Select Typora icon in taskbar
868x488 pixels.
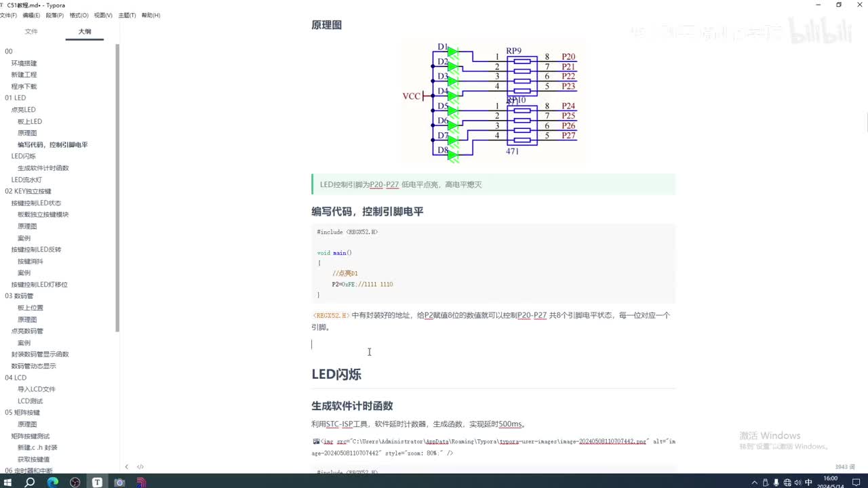(97, 482)
